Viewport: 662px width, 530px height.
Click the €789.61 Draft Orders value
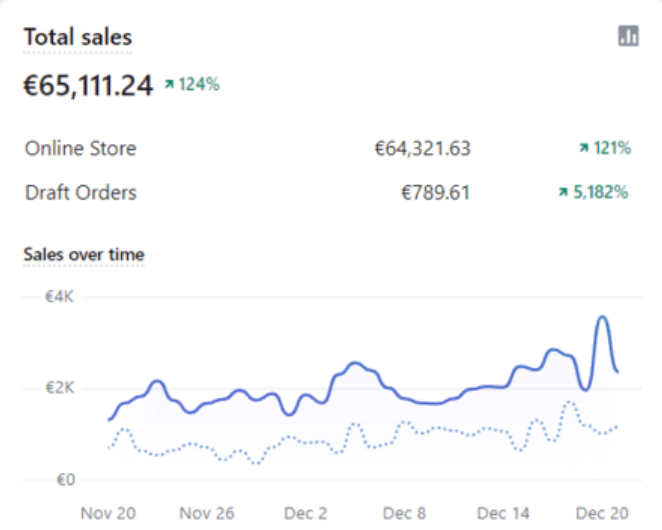click(x=435, y=193)
